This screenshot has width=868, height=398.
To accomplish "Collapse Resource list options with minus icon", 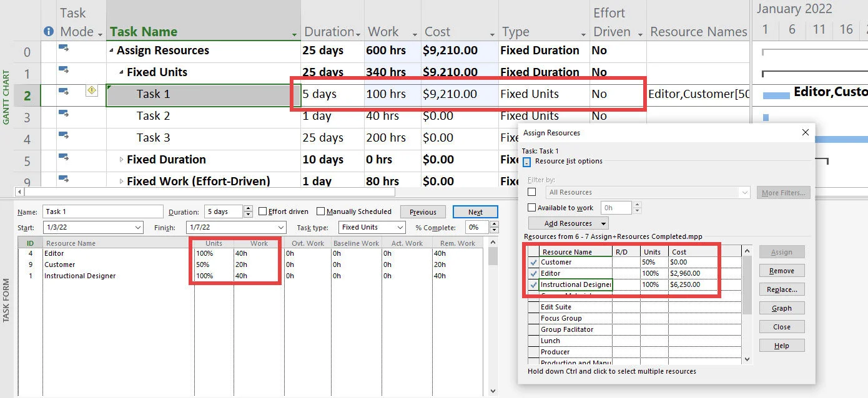I will (527, 162).
